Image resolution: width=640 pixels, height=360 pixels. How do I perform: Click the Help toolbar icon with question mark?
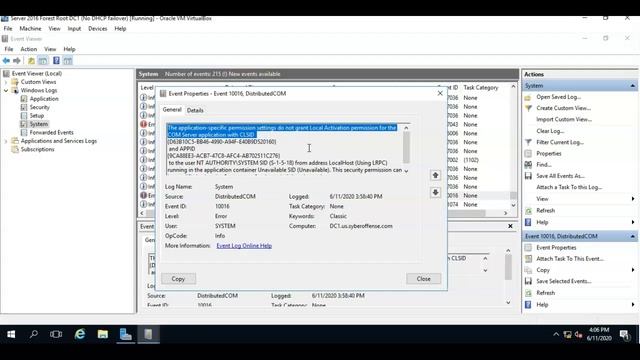(x=56, y=61)
